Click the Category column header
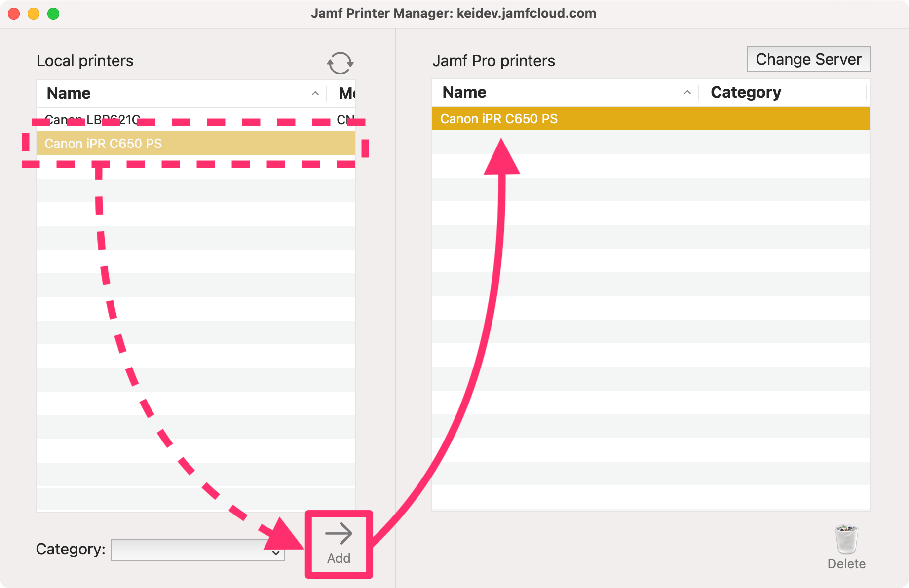The height and width of the screenshot is (588, 909). click(783, 92)
